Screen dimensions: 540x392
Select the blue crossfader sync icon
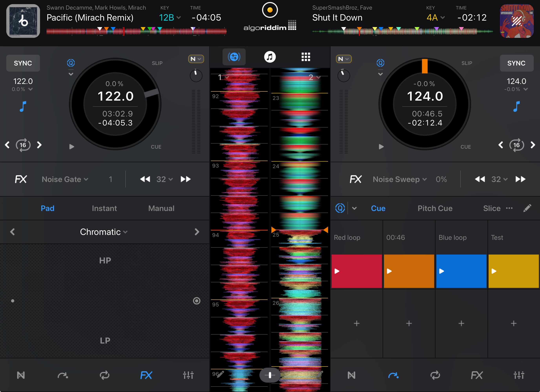point(234,57)
